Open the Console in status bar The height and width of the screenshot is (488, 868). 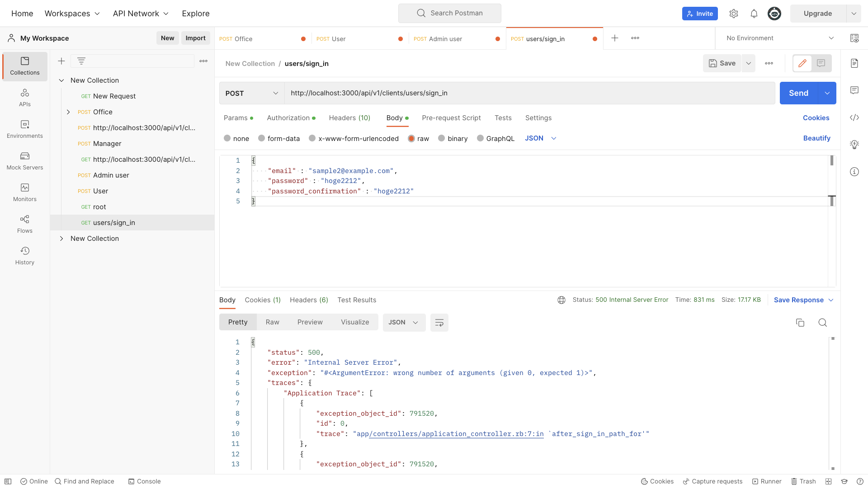[144, 481]
